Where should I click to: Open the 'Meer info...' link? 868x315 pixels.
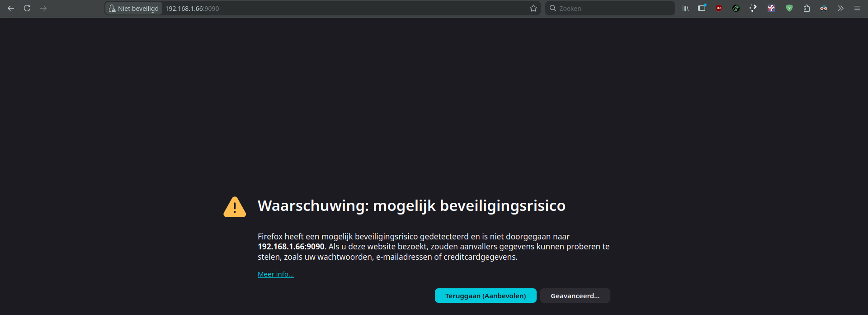(x=275, y=274)
